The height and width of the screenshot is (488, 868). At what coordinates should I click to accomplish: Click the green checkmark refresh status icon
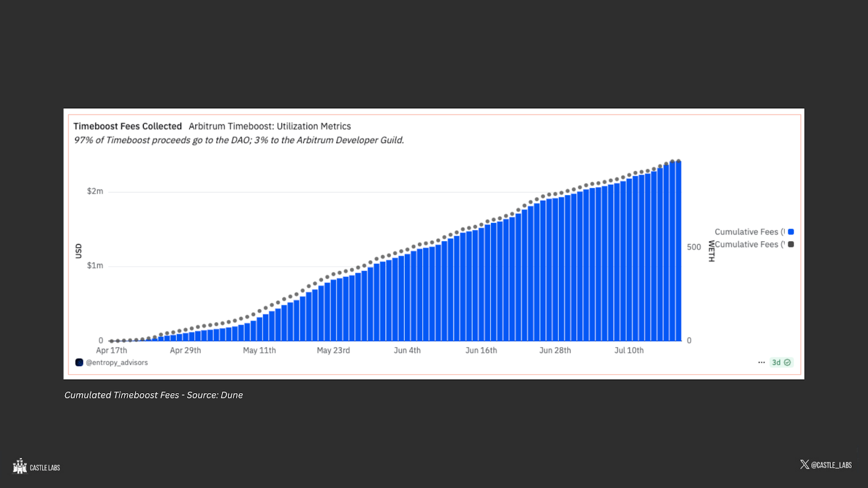click(788, 362)
